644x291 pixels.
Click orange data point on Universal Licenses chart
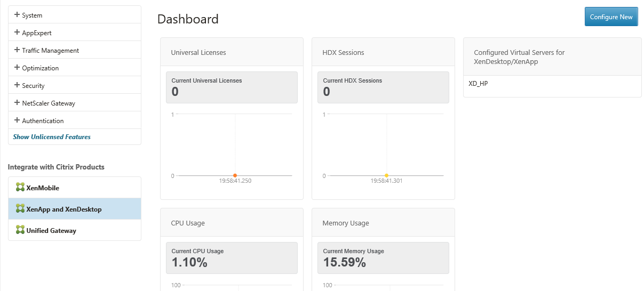click(235, 175)
